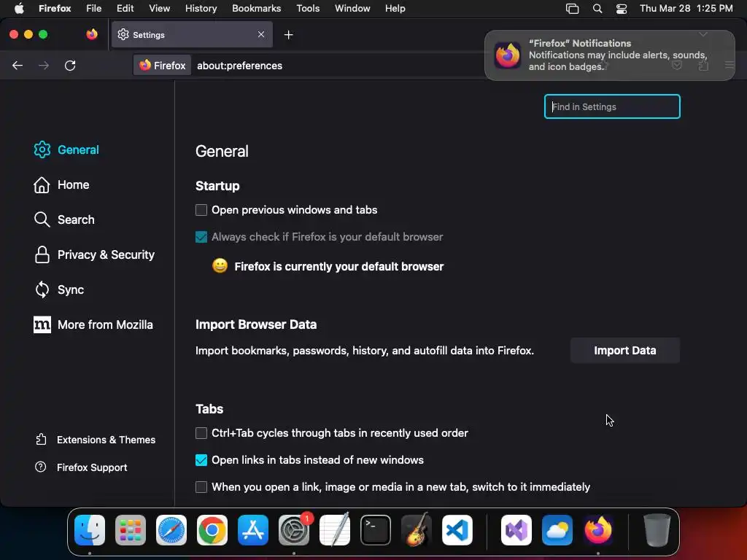
Task: Enable Ctrl+Tab cycles through tabs option
Action: [201, 433]
